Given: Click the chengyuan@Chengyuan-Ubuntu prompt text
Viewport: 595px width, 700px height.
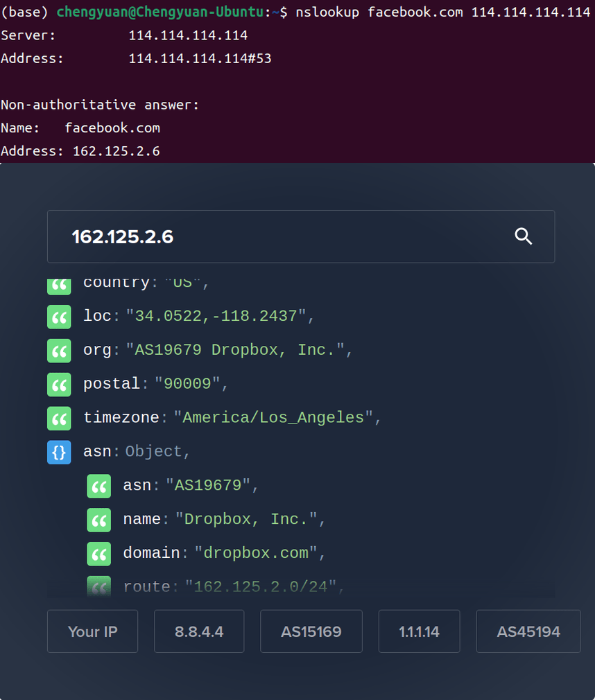Looking at the screenshot, I should (x=160, y=12).
